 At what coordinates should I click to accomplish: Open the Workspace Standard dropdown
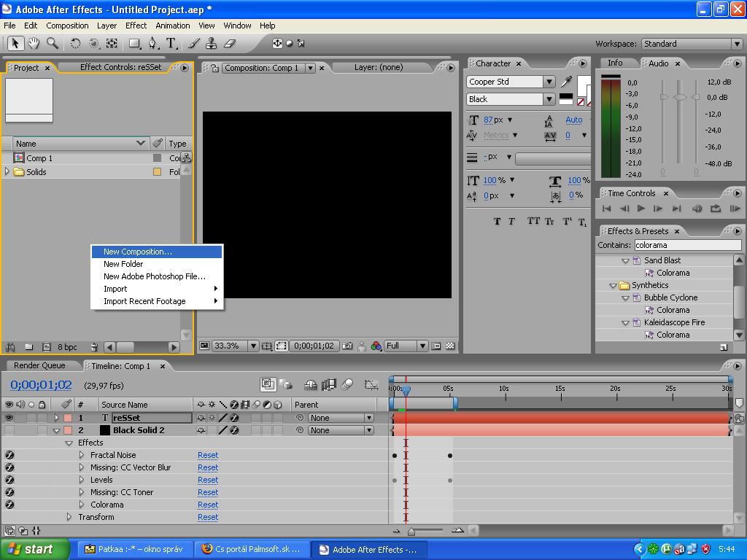(736, 44)
